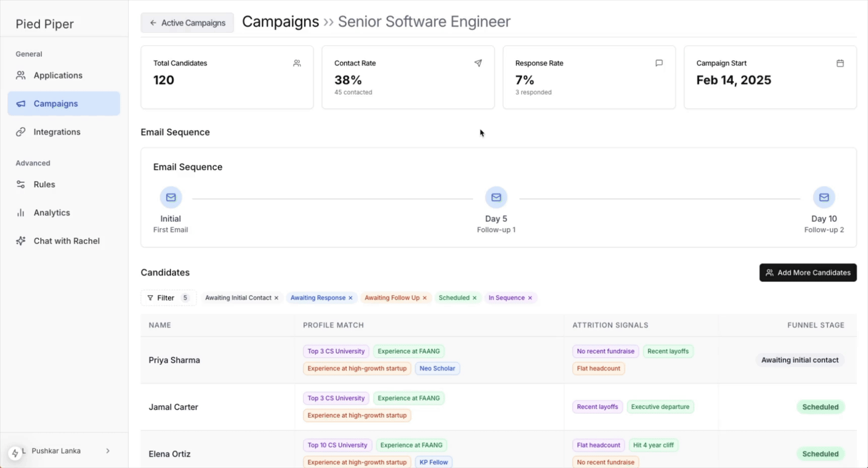Expand the Pushkar Lanka account menu
This screenshot has height=468, width=868.
pyautogui.click(x=107, y=451)
